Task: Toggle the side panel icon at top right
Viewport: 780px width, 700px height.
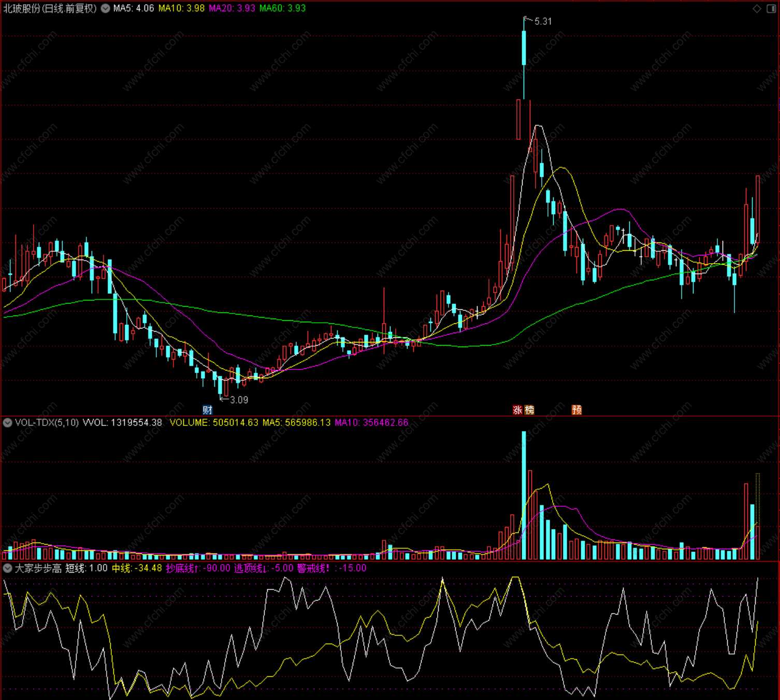Action: (x=771, y=8)
